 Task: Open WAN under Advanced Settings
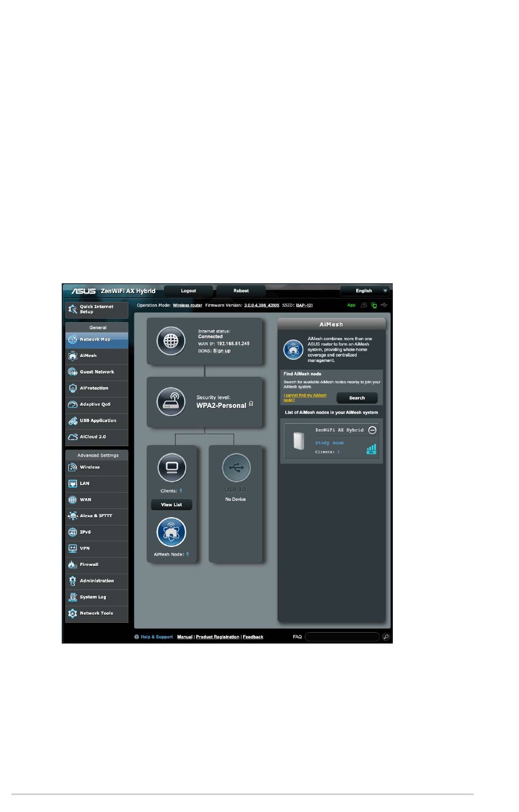coord(97,500)
